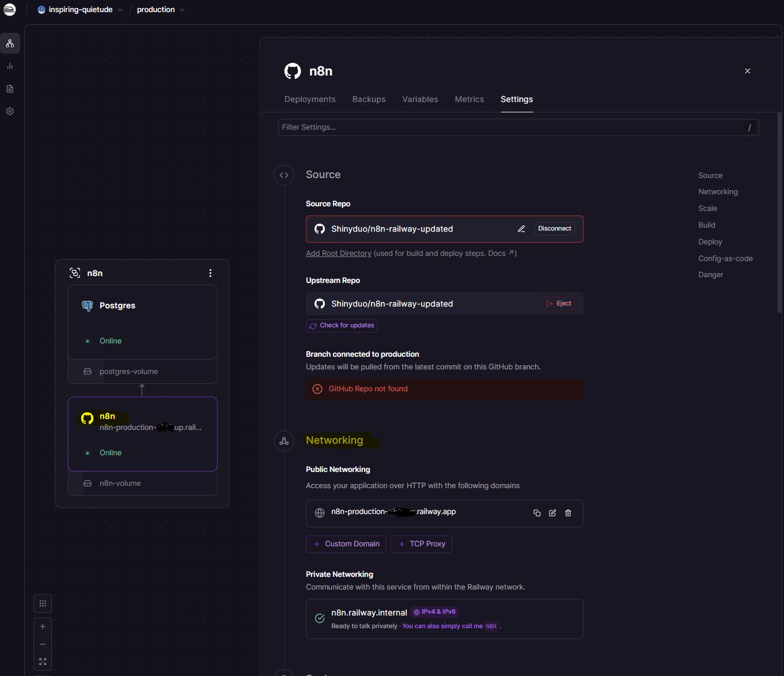Copy the public railway.app domain
The image size is (784, 676).
pyautogui.click(x=537, y=513)
